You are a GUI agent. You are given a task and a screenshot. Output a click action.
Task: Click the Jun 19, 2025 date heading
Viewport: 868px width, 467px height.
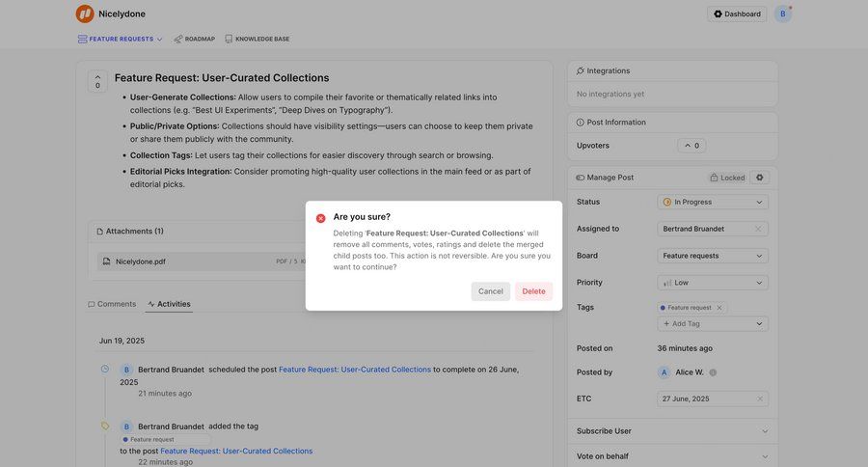pyautogui.click(x=122, y=341)
